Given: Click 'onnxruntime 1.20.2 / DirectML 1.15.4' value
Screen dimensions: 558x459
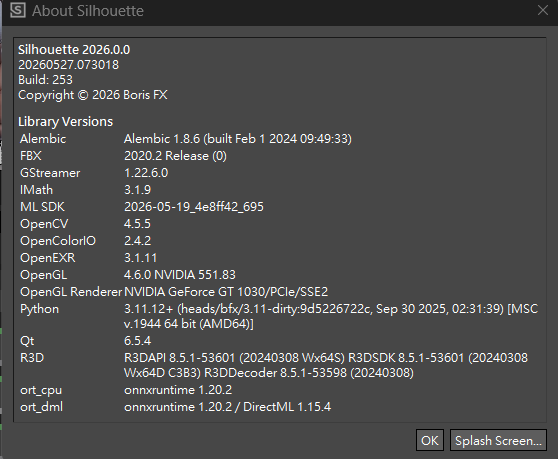Looking at the screenshot, I should pos(227,407).
